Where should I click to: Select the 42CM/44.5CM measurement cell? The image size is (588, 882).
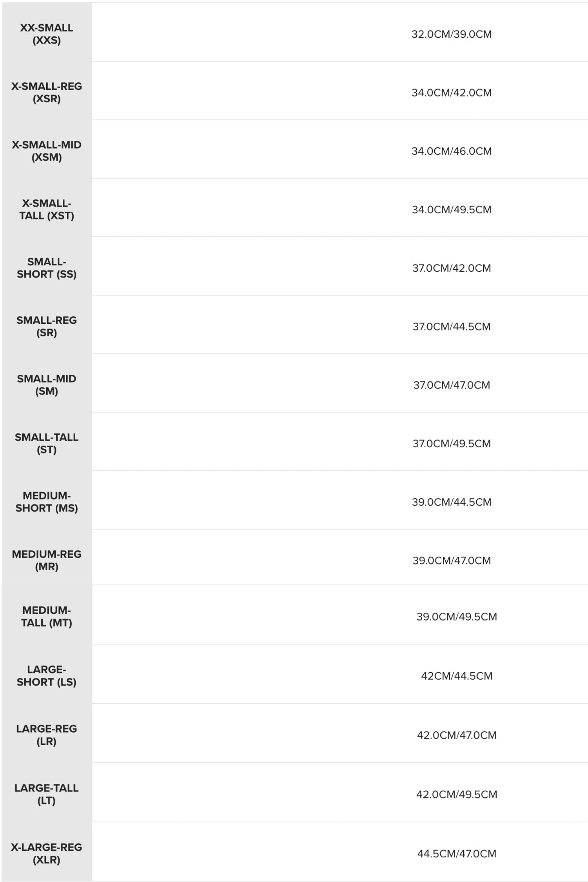coord(457,676)
